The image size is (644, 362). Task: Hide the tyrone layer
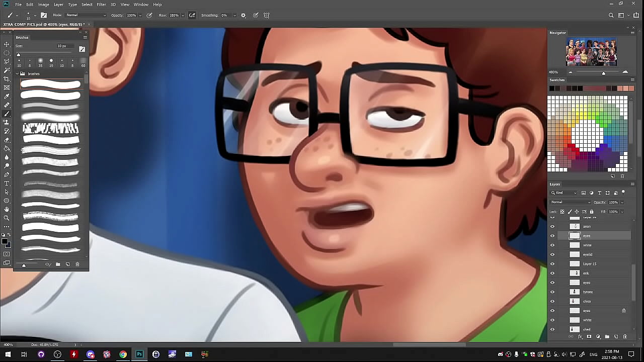(552, 292)
